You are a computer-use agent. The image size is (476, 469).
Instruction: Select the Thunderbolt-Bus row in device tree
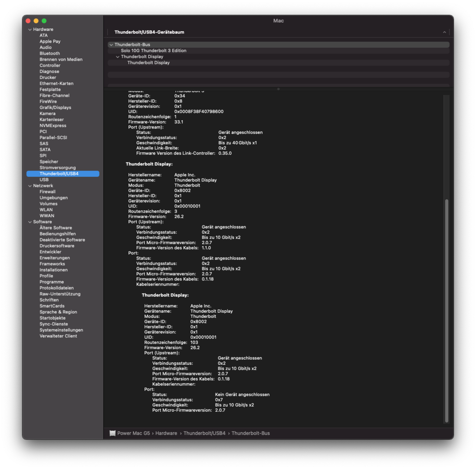point(279,45)
